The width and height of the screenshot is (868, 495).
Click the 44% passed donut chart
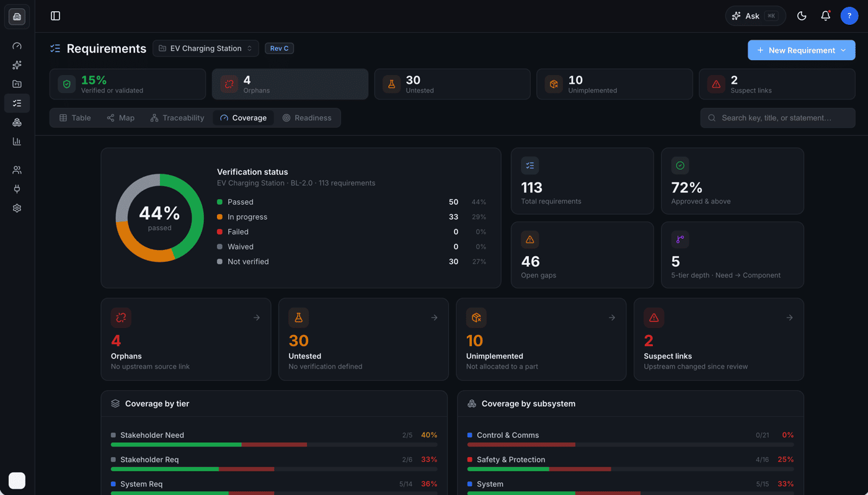pos(160,218)
